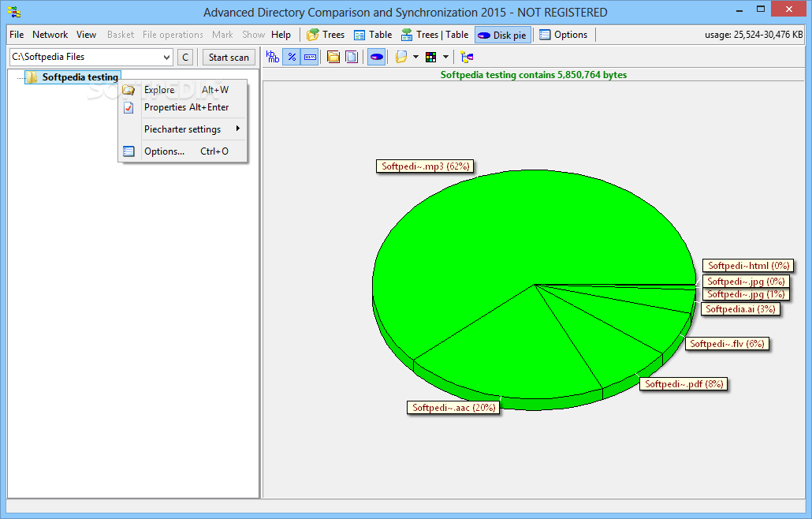Click the C button beside the path
812x519 pixels.
point(185,57)
